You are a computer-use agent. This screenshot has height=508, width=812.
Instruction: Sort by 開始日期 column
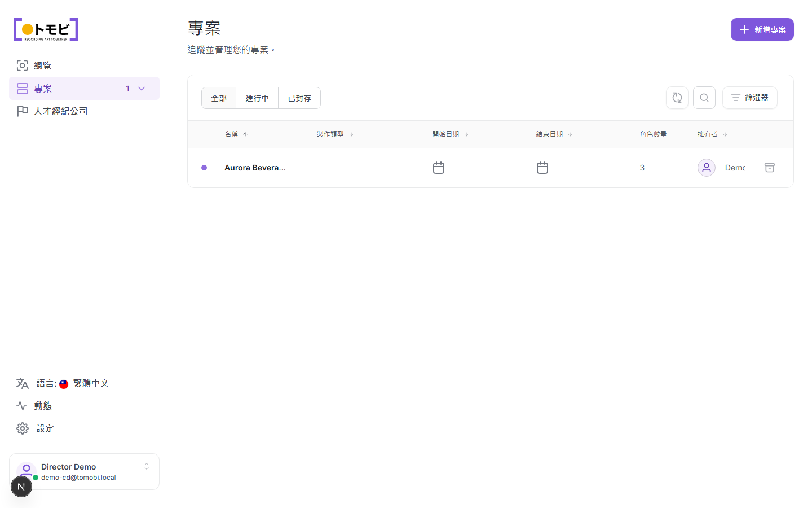451,134
